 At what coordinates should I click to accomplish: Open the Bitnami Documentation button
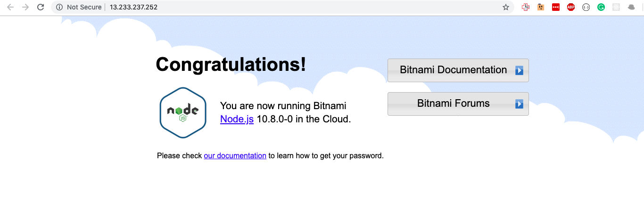(x=458, y=70)
